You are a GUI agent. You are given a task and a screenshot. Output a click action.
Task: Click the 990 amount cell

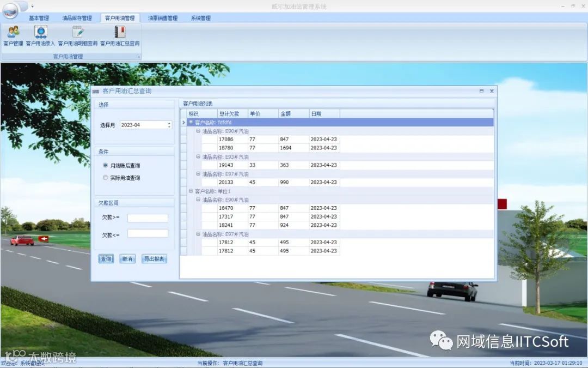294,183
